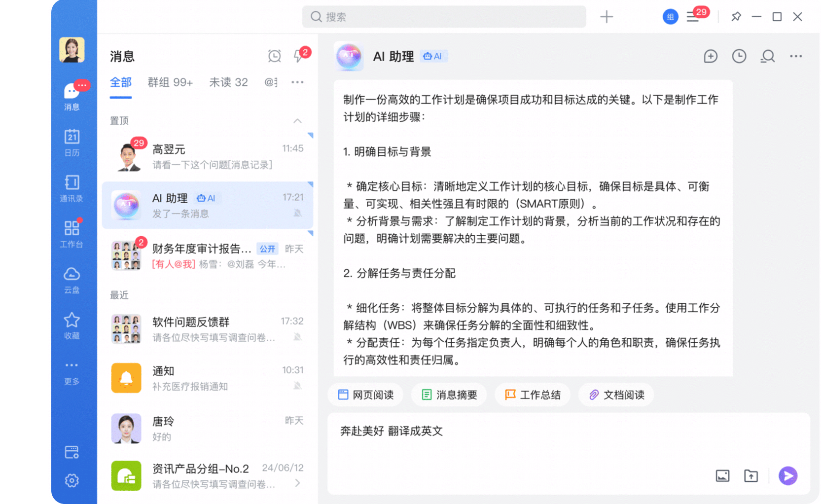
Task: Toggle the muted bell on 通知 chat
Action: [x=298, y=387]
